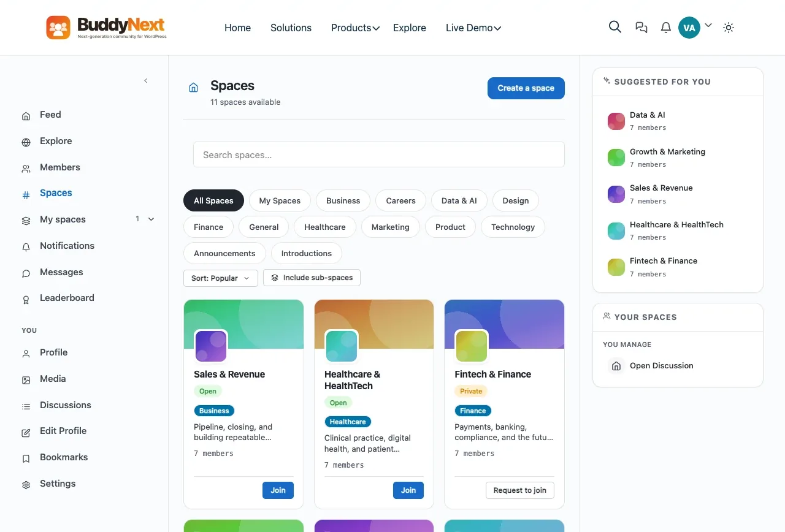Click the VA user avatar
Viewport: 785px width, 532px height.
click(689, 28)
